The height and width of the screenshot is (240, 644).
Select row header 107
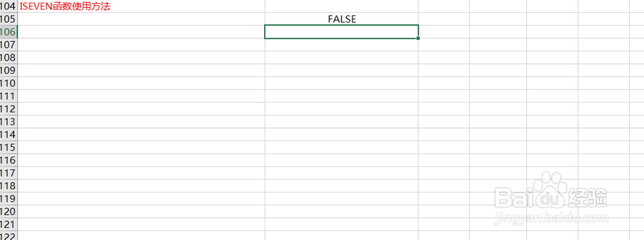[x=8, y=44]
